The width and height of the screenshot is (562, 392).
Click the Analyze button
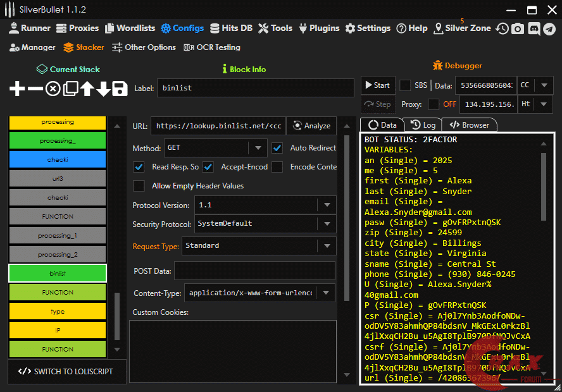point(311,126)
